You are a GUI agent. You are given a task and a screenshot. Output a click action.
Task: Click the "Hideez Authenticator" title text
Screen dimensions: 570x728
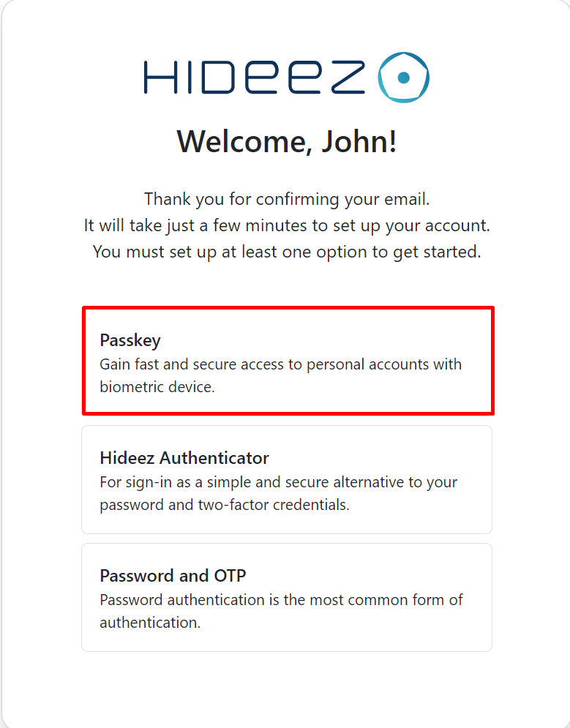pyautogui.click(x=184, y=458)
